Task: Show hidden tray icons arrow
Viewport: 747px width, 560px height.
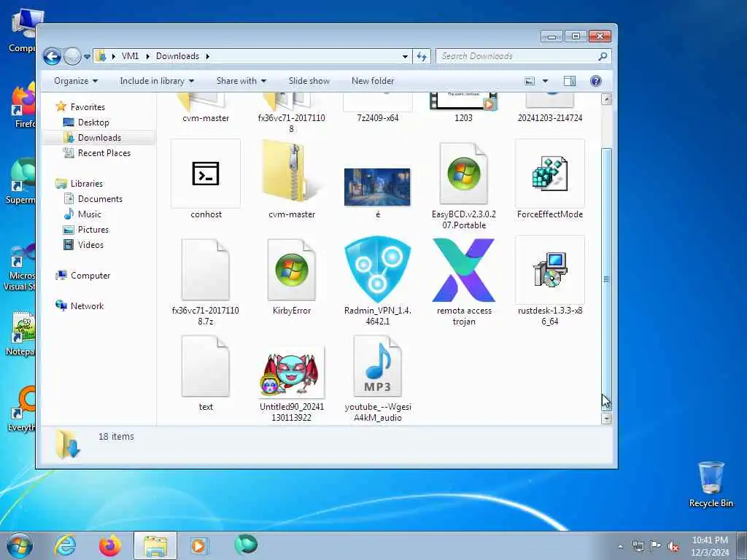Action: click(620, 546)
